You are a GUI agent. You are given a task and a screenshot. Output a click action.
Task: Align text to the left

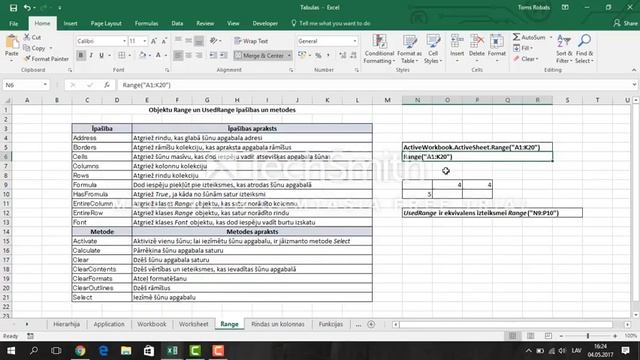178,55
